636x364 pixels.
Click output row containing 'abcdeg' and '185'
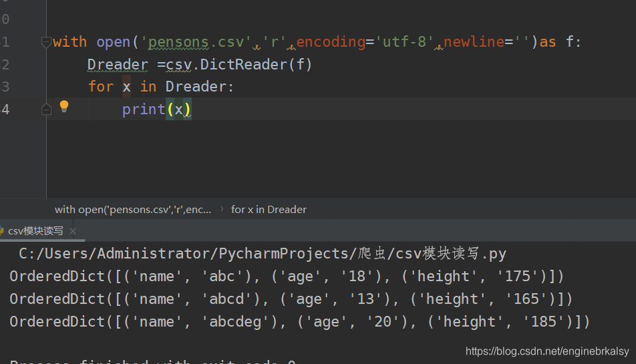pos(299,322)
